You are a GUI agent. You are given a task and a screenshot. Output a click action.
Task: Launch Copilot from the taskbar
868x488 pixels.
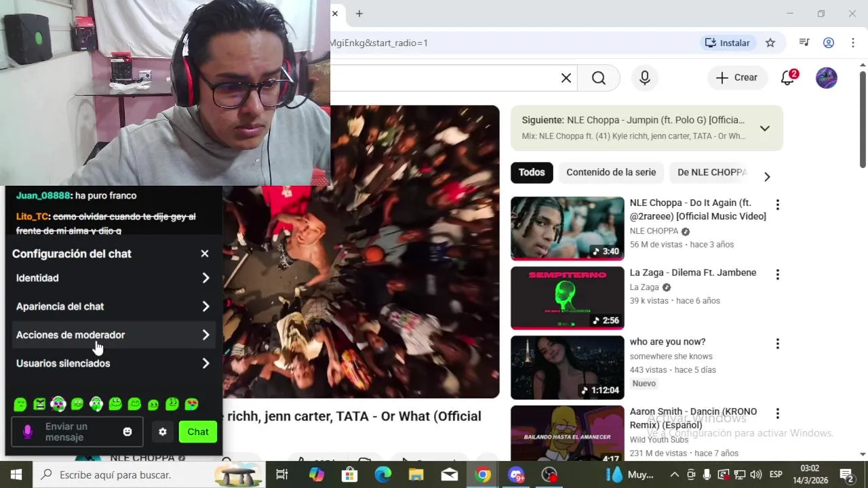tap(317, 474)
